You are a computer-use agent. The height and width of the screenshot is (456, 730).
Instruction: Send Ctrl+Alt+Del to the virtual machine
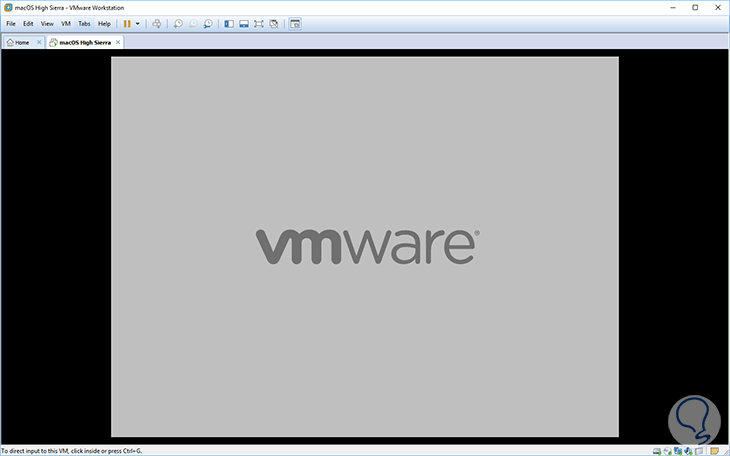[156, 24]
